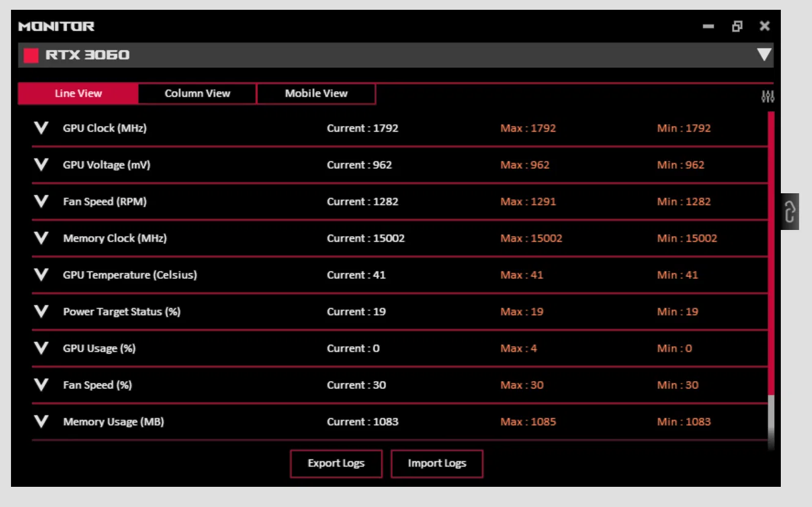Minimize the Monitor window
Viewport: 812px width, 507px height.
(x=709, y=26)
